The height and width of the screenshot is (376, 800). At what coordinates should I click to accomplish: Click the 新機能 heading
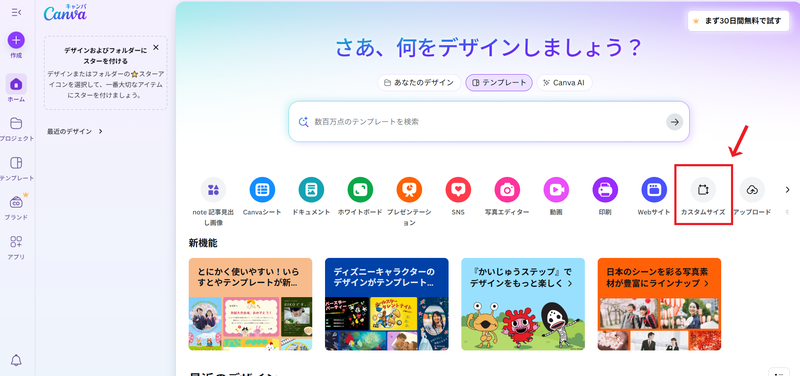203,243
